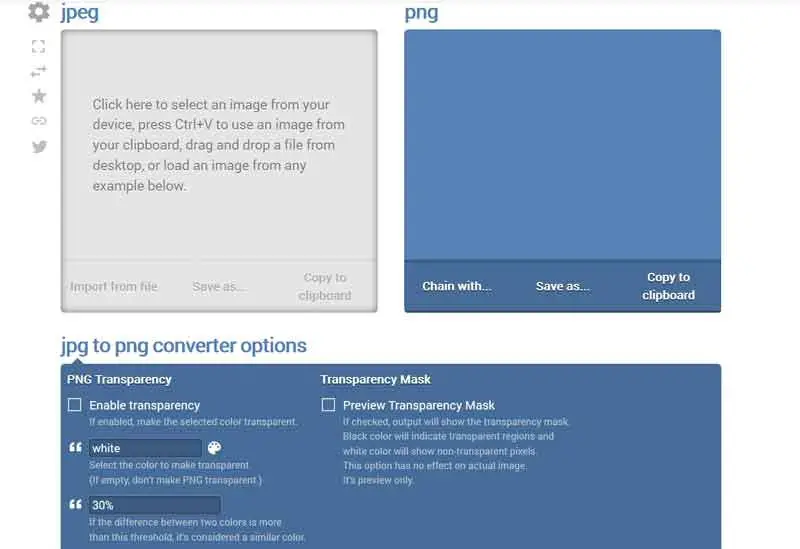Screen dimensions: 800x549
Task: Click quote icon beside 30% threshold field
Action: click(x=75, y=505)
